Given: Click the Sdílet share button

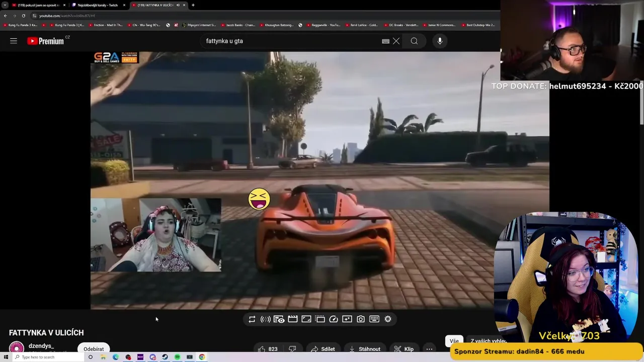Looking at the screenshot, I should click(x=323, y=349).
